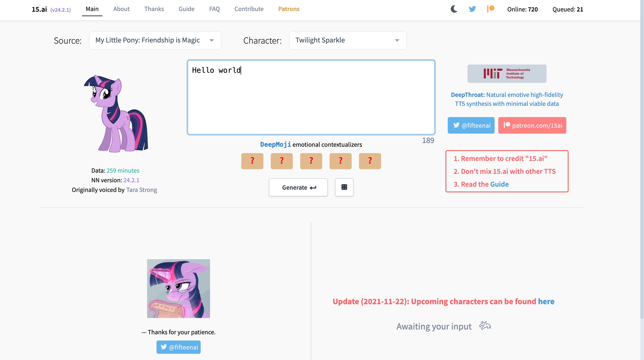The width and height of the screenshot is (644, 360).
Task: Click the fifth DeepMoji question mark tile
Action: pyautogui.click(x=370, y=161)
